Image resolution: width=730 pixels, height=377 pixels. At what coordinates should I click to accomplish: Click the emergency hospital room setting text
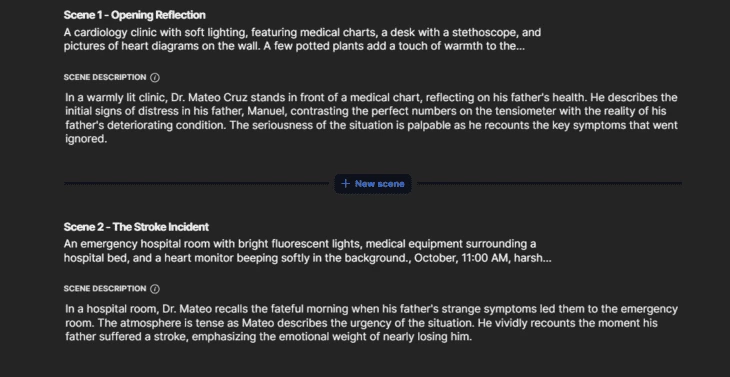[307, 251]
